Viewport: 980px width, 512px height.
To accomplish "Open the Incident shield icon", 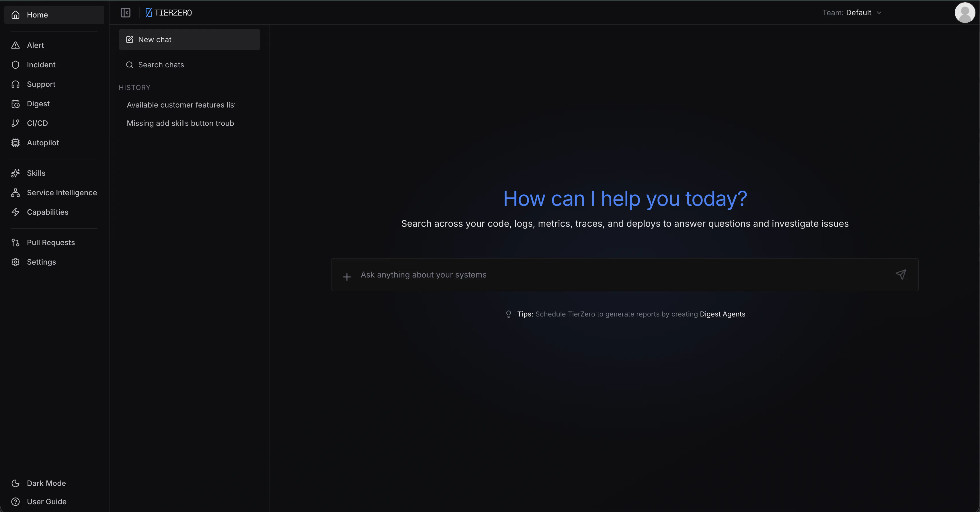I will [x=15, y=65].
